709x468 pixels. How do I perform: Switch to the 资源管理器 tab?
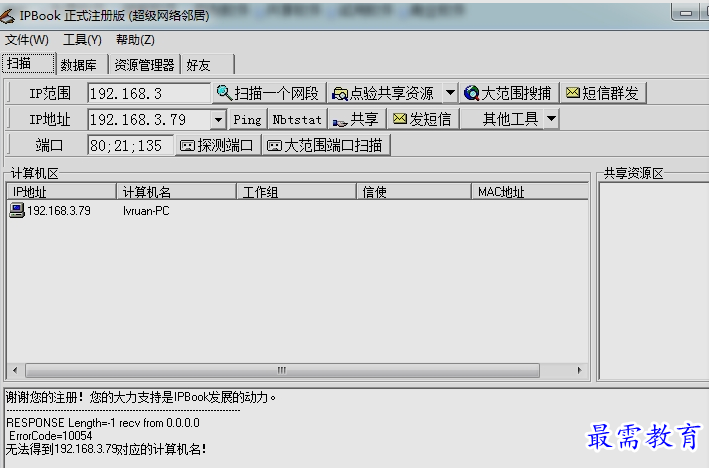pos(144,65)
